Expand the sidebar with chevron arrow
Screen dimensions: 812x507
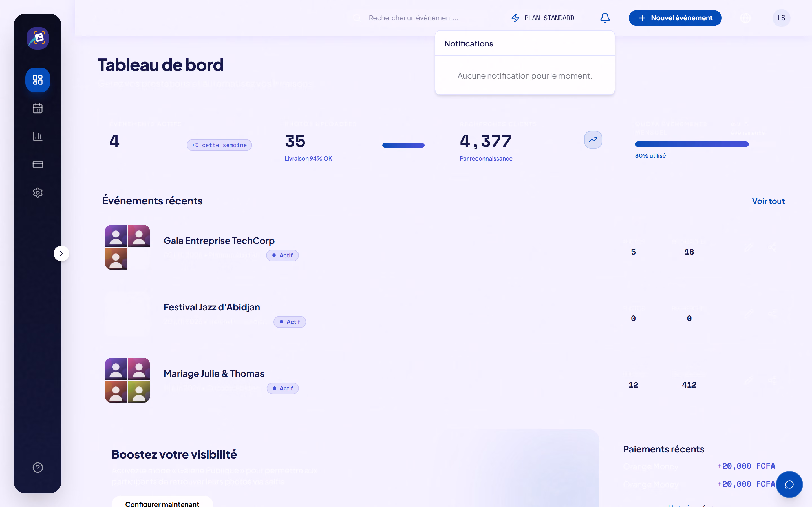tap(61, 253)
